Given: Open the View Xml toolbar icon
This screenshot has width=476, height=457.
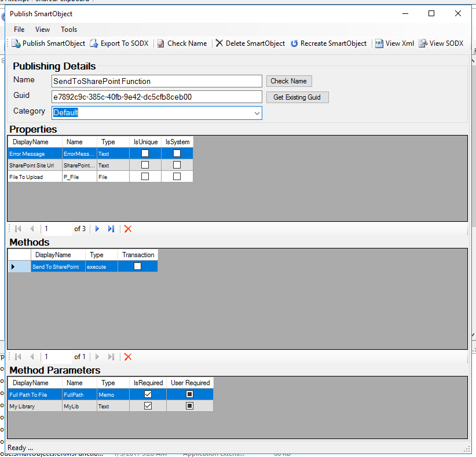Looking at the screenshot, I should click(x=379, y=43).
